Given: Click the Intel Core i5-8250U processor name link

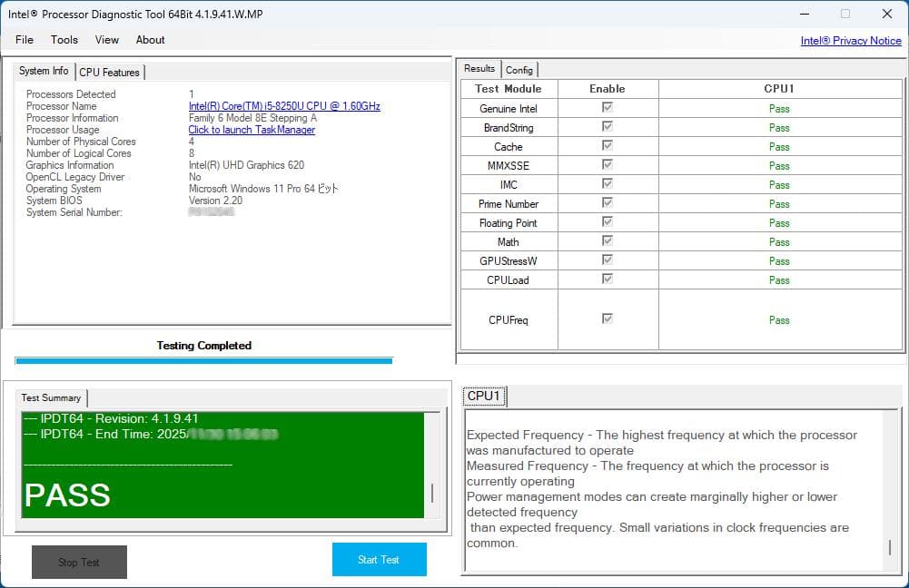Looking at the screenshot, I should click(284, 106).
